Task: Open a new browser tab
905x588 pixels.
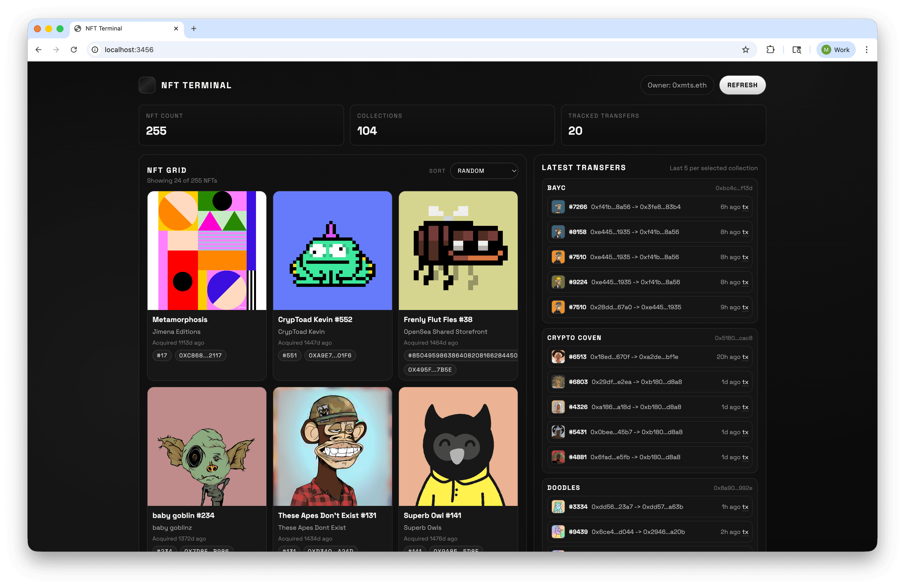Action: (194, 29)
